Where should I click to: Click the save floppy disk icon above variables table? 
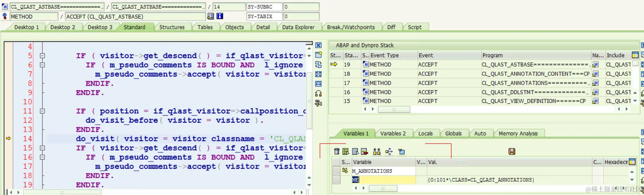tap(512, 151)
